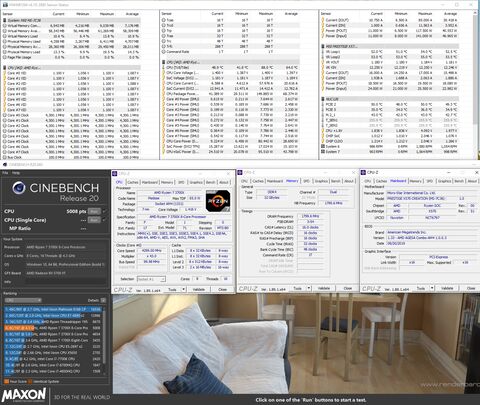Click the Core #0 VID sensor row in HWiNFO
The height and width of the screenshot is (405, 480).
point(72,73)
